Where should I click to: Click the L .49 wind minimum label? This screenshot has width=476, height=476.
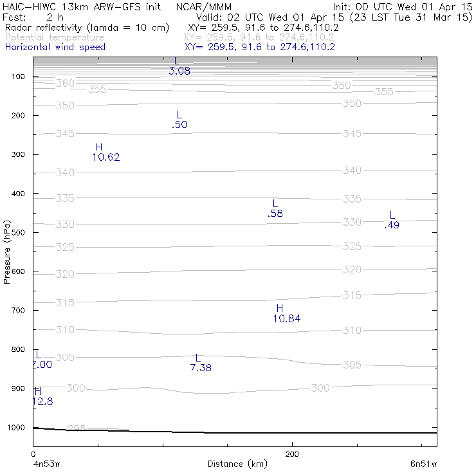coord(392,220)
